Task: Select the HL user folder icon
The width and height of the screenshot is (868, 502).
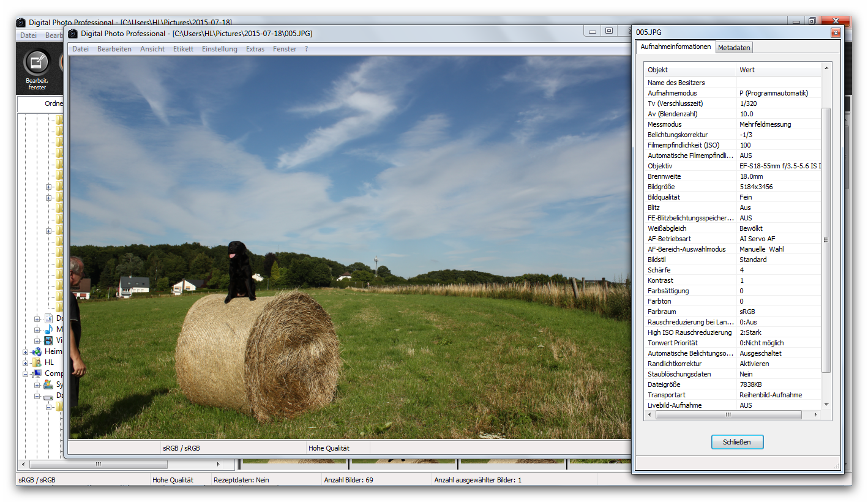Action: point(37,362)
